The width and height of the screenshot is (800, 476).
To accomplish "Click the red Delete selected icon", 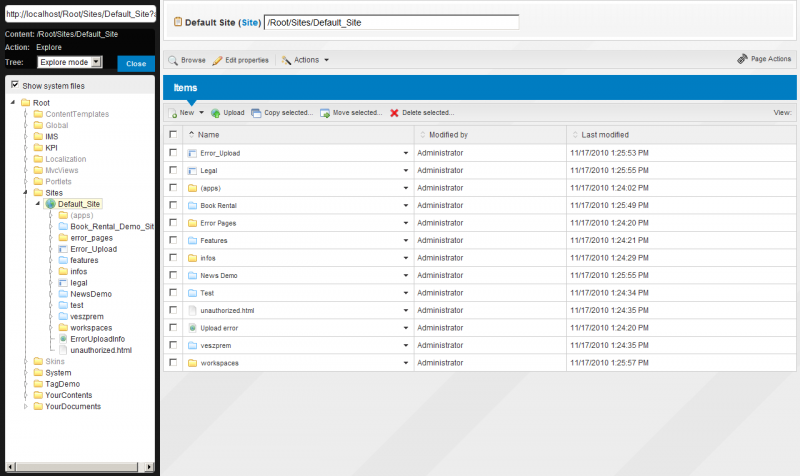I will [394, 113].
